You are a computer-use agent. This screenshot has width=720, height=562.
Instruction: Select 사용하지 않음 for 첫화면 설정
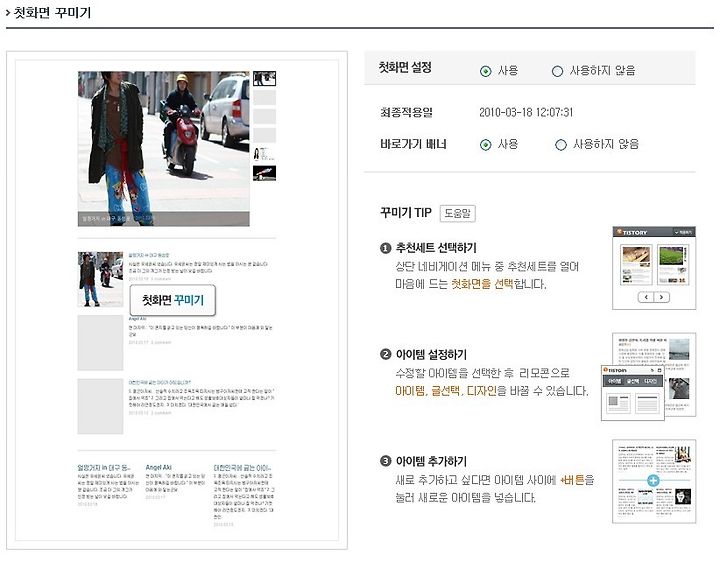557,71
